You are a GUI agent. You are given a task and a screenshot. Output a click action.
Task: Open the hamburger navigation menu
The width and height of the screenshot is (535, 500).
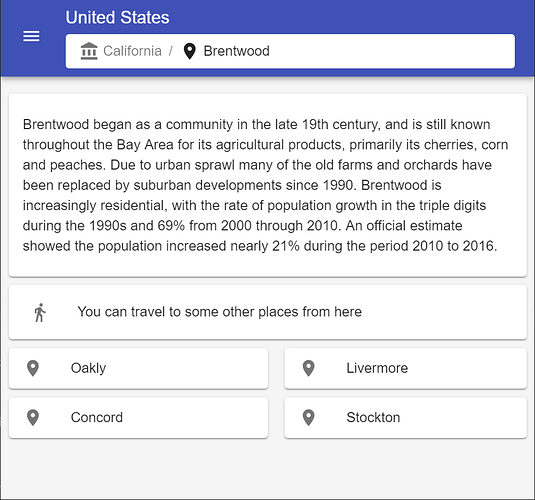pyautogui.click(x=31, y=36)
